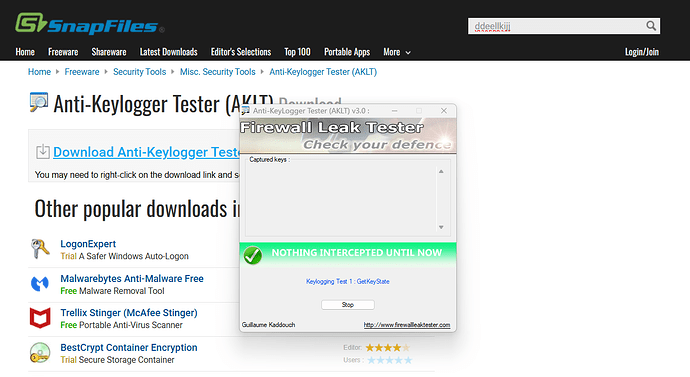Click inside the Captured keys text area
The height and width of the screenshot is (377, 690).
[x=341, y=199]
